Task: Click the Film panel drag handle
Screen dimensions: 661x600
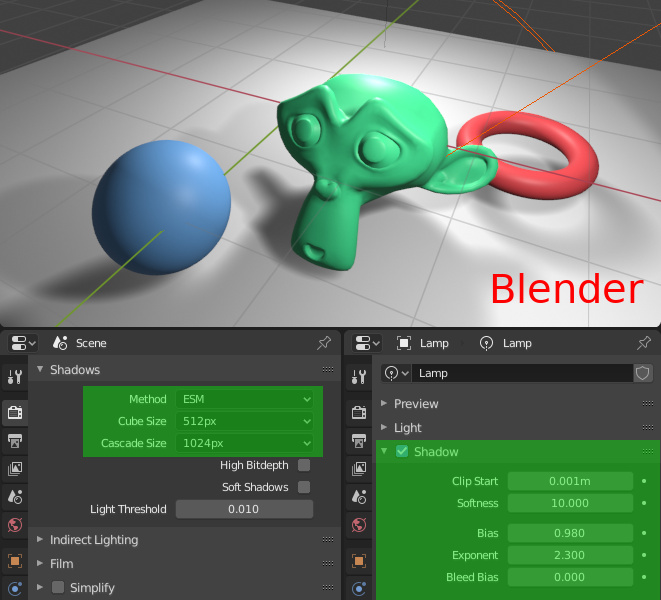Action: 328,564
